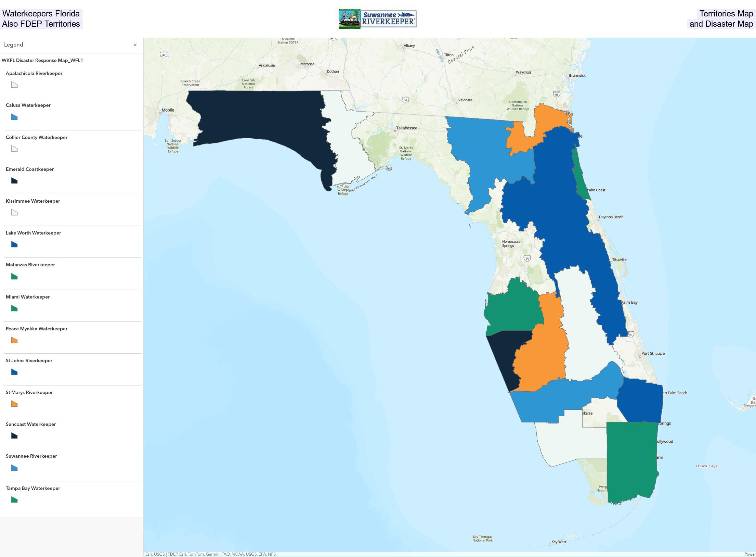Click the Tampa Bay Waterkeeper map icon
756x557 pixels.
[13, 500]
